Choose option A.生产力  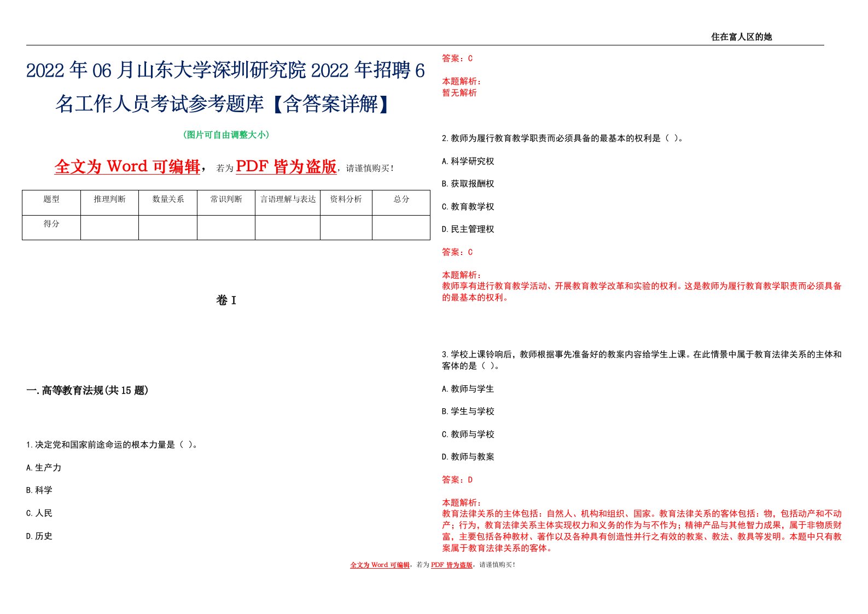point(44,468)
